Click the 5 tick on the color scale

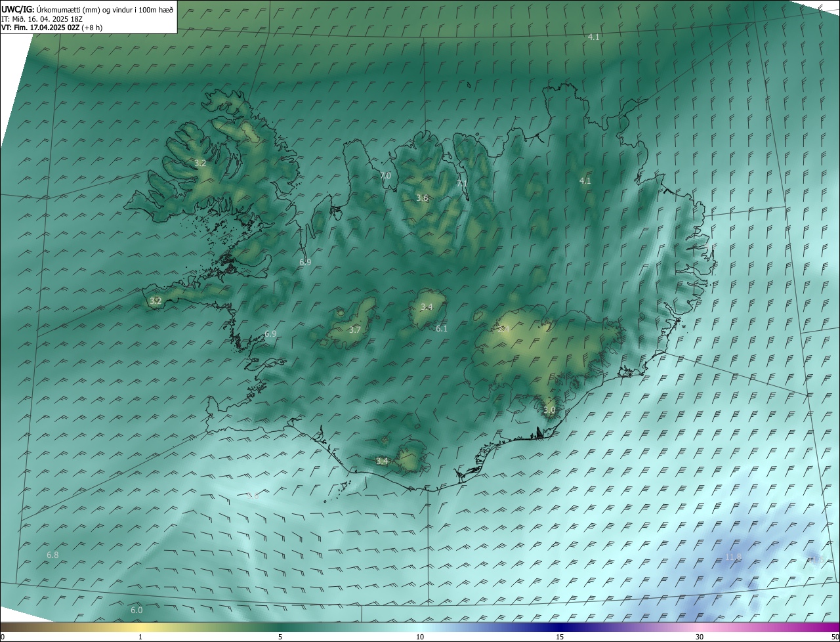click(x=280, y=637)
